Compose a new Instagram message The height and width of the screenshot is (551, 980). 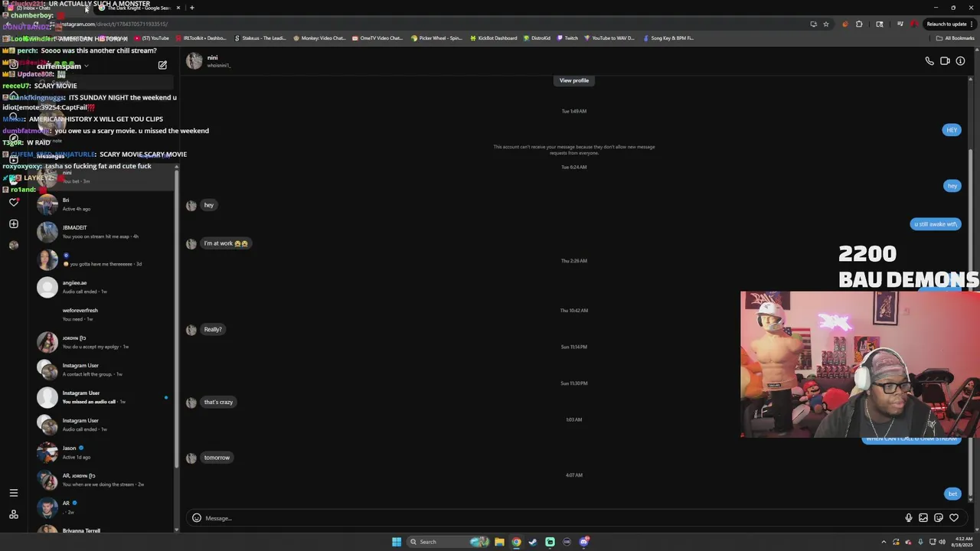click(x=162, y=66)
